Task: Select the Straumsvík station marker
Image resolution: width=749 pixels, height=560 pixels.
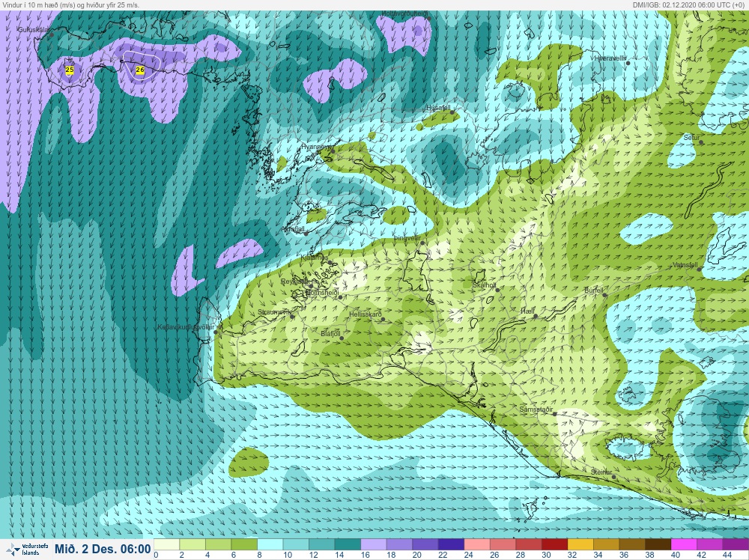Action: point(292,316)
